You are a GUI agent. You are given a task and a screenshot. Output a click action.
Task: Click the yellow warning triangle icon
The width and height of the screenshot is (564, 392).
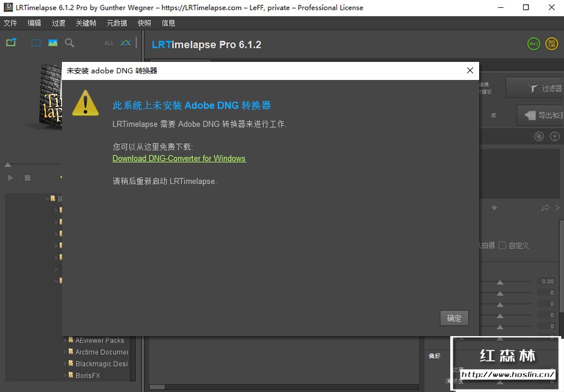click(85, 103)
